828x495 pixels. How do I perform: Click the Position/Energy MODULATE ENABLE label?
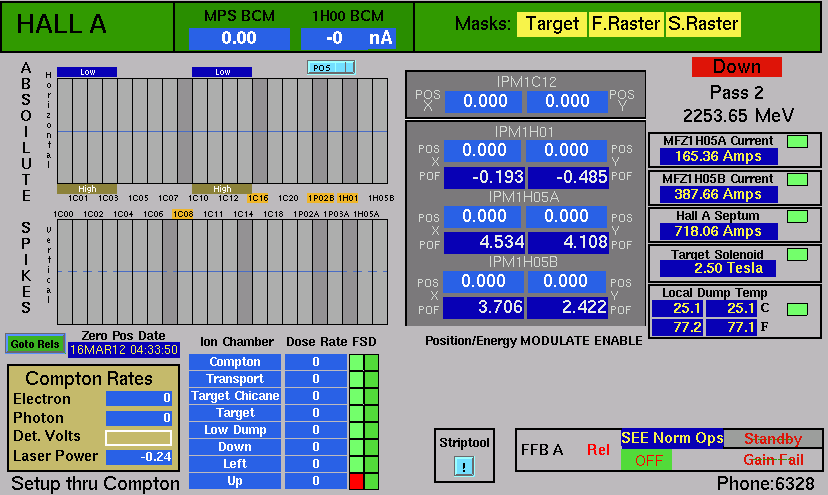[x=534, y=341]
